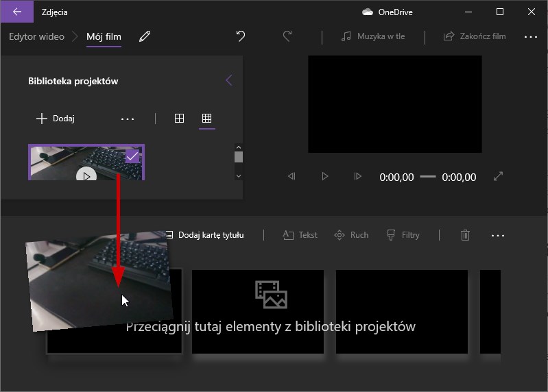Click the library scrollbar thumb

tap(239, 157)
